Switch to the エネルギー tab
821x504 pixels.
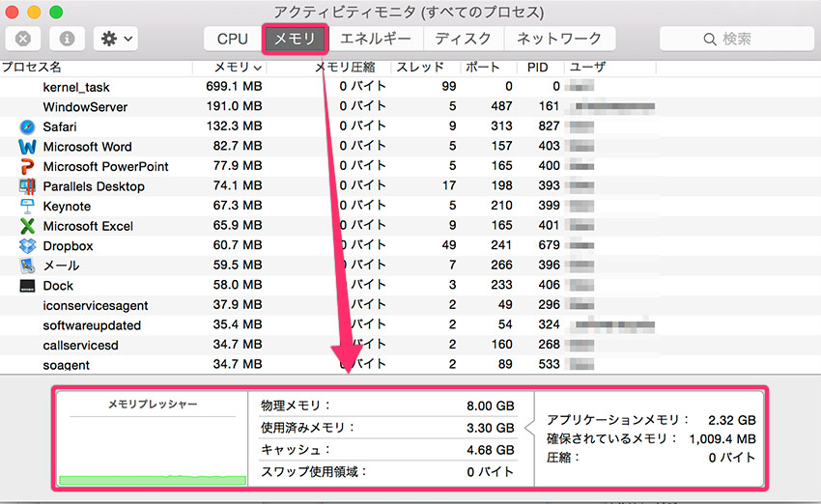pos(376,39)
